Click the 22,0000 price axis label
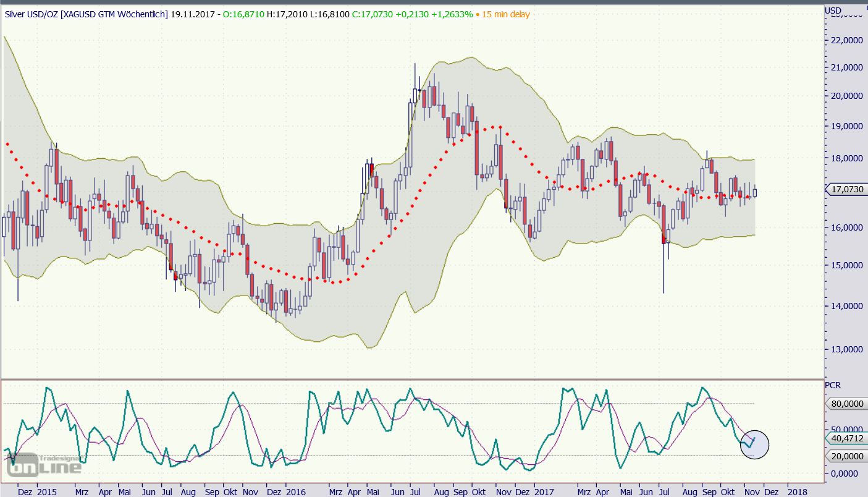The width and height of the screenshot is (868, 497). click(848, 40)
